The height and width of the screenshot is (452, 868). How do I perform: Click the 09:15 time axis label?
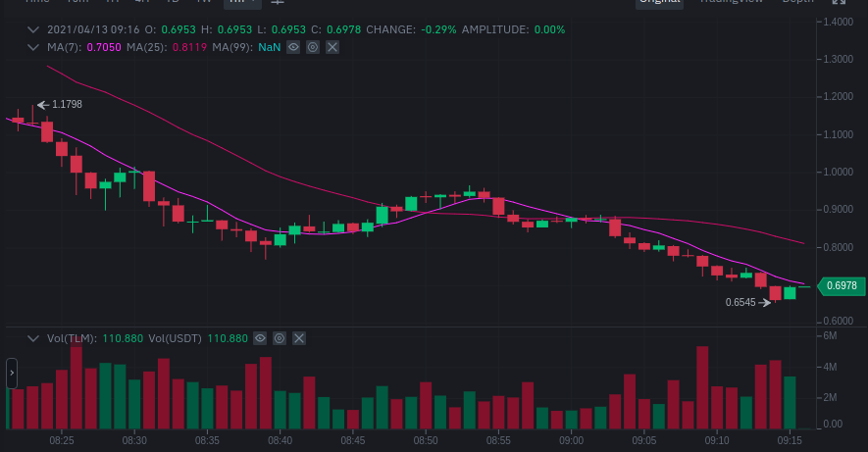coord(790,441)
